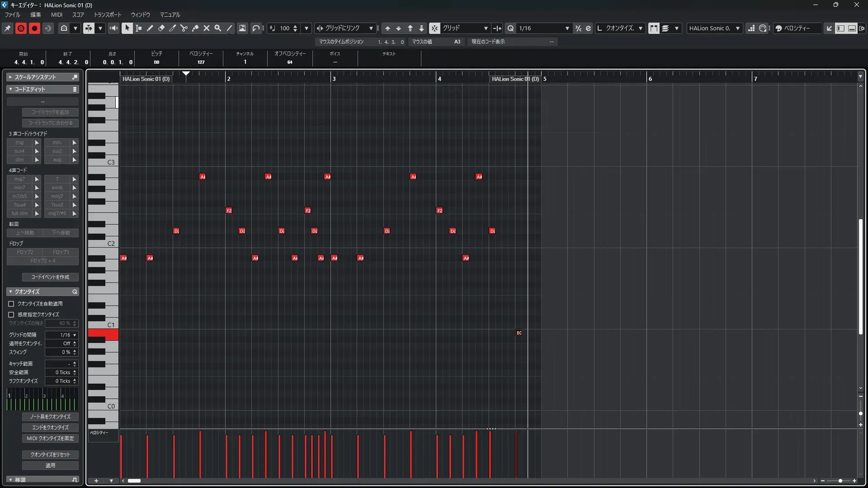868x488 pixels.
Task: Toggle the Snap on/off button
Action: (434, 28)
